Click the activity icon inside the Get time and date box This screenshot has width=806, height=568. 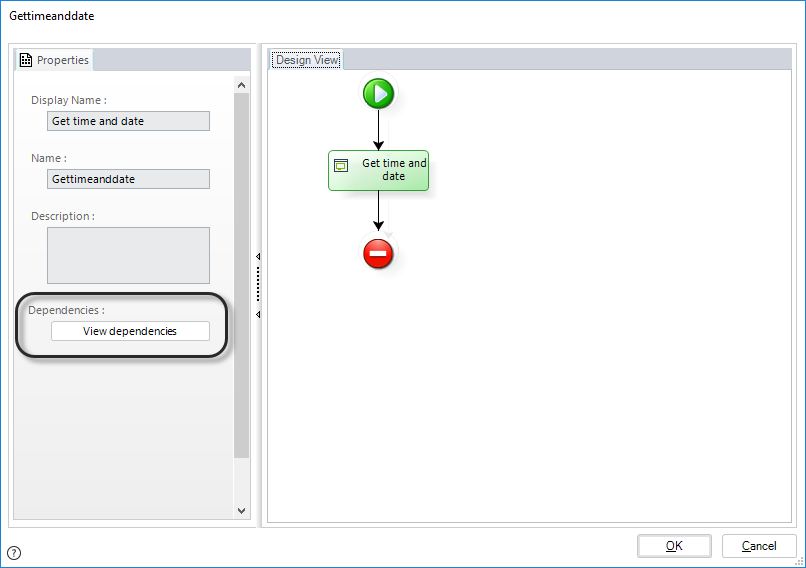[x=341, y=166]
